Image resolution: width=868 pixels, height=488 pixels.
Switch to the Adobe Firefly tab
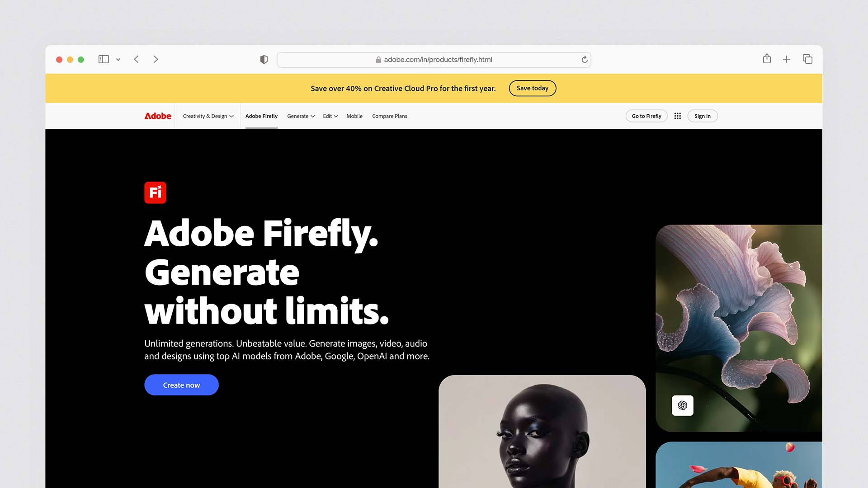261,116
